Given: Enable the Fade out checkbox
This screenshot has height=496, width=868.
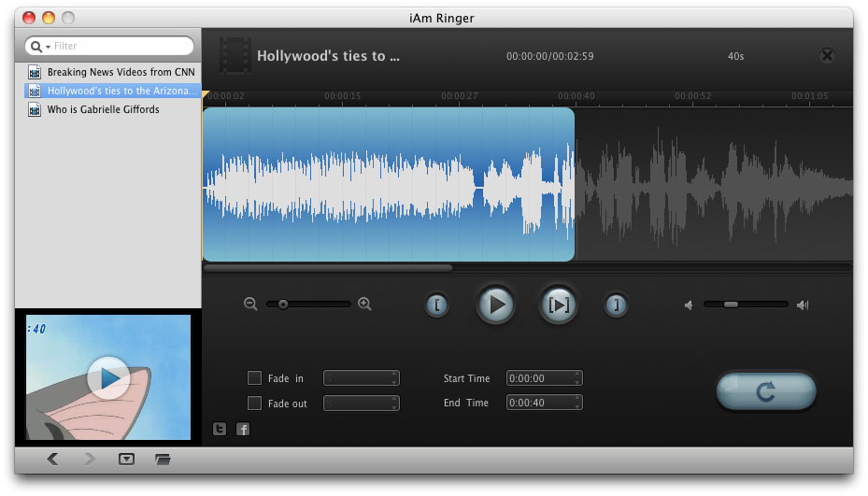Looking at the screenshot, I should point(254,404).
